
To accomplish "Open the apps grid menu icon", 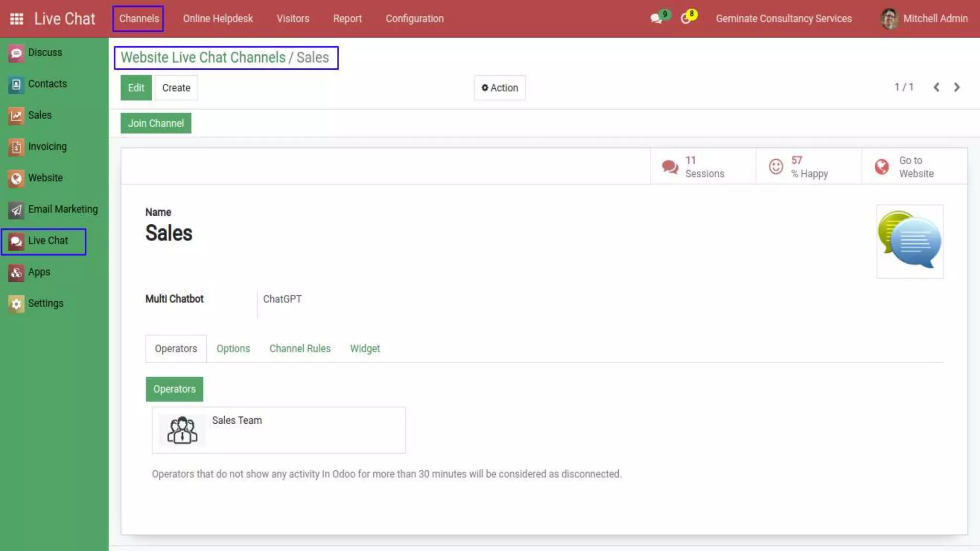I will [x=17, y=19].
